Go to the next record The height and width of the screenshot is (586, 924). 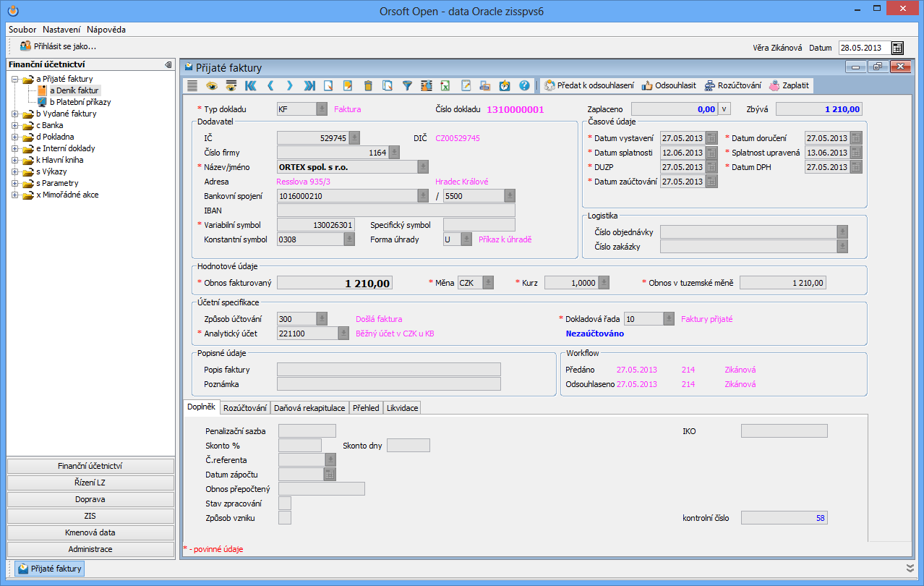click(x=290, y=85)
